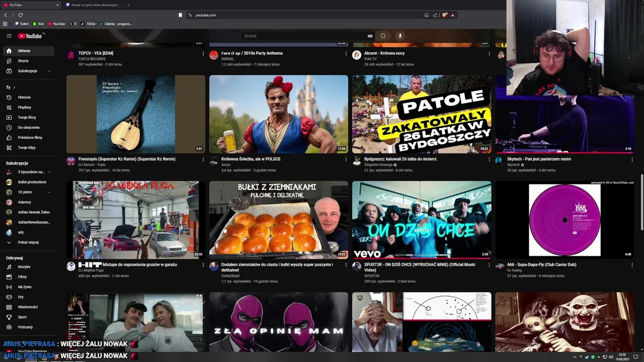Open 10 piętro subscription
644x362 pixels.
[28, 192]
